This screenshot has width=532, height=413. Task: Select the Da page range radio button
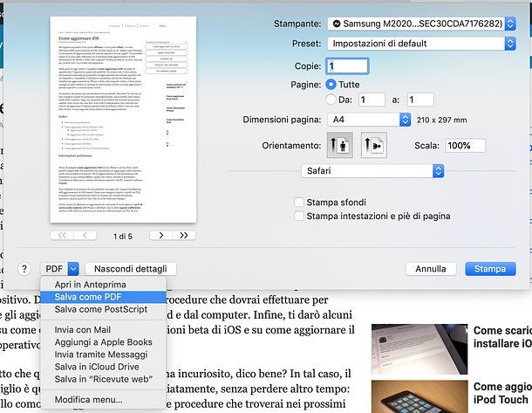[x=331, y=100]
